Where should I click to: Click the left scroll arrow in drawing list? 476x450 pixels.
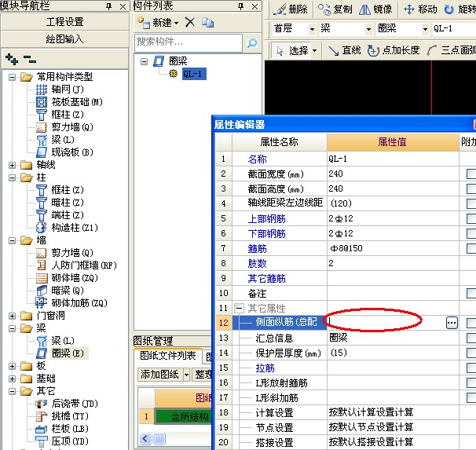pos(145,438)
